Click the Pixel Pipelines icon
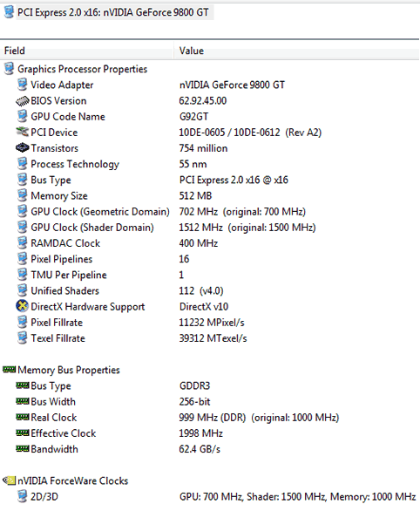420x511 pixels. (22, 259)
